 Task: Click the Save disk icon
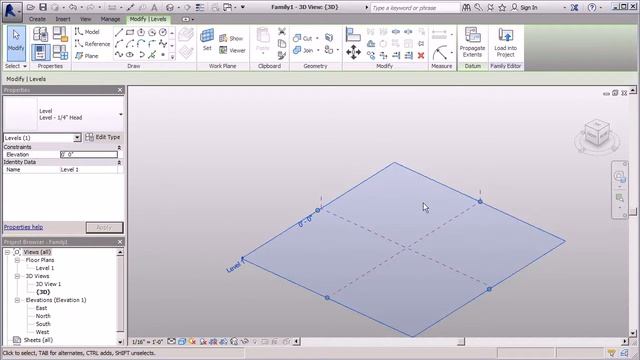(x=43, y=7)
